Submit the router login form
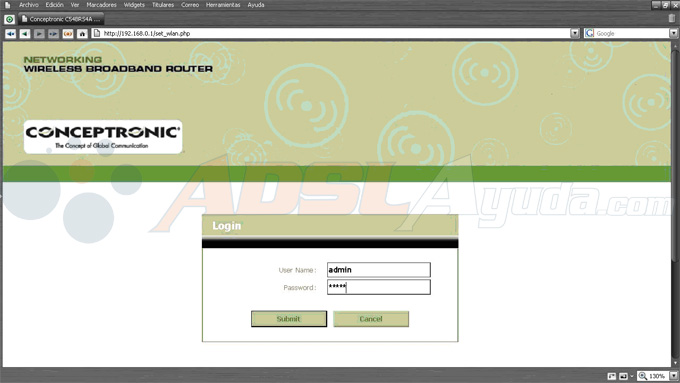The image size is (680, 383). click(289, 319)
